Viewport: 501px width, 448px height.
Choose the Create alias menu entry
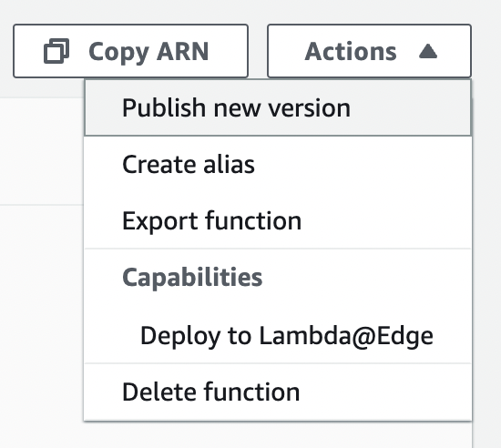278,165
